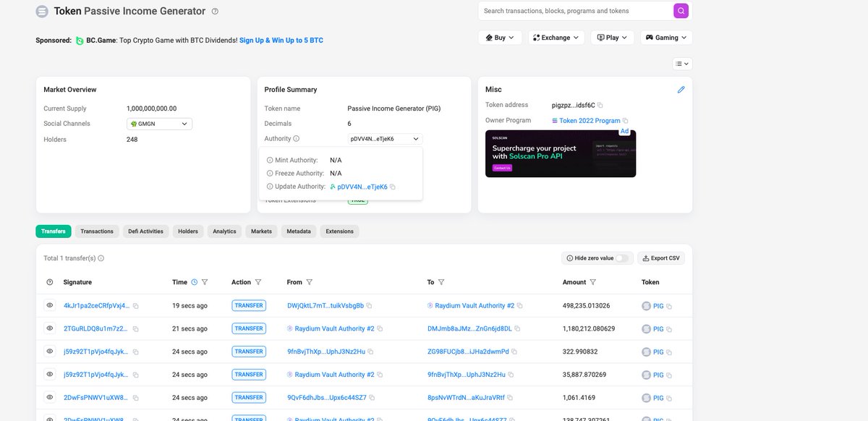Screen dimensions: 868x421
Task: Filter the Time column
Action: [205, 282]
